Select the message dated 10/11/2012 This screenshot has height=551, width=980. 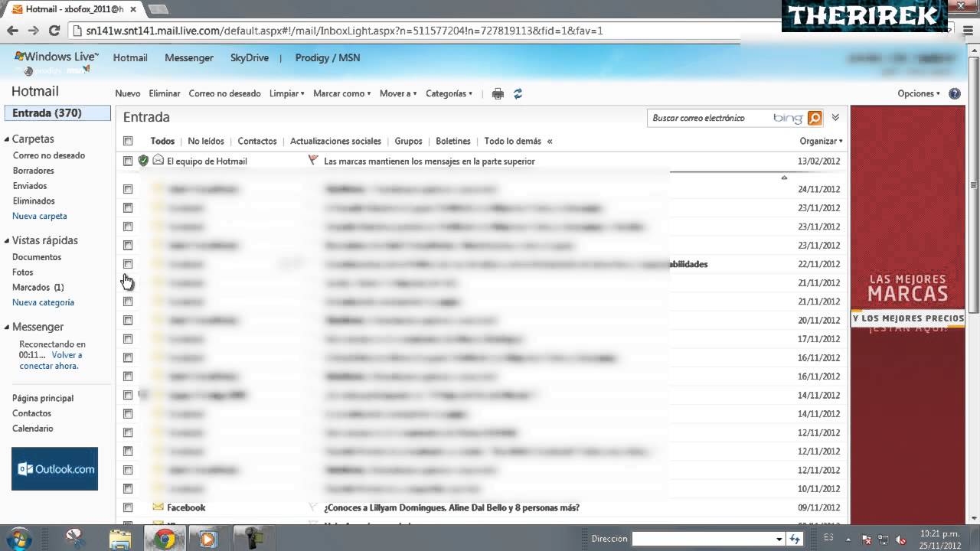click(x=128, y=488)
